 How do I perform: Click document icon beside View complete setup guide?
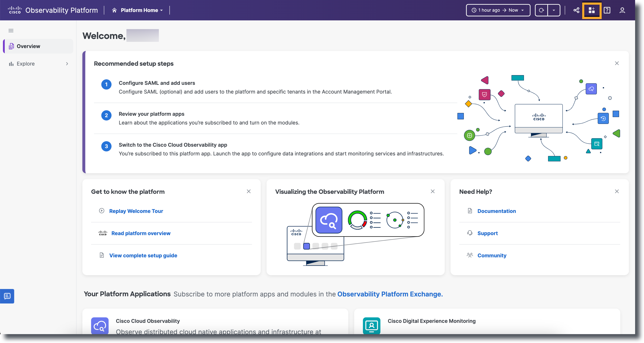coord(101,255)
